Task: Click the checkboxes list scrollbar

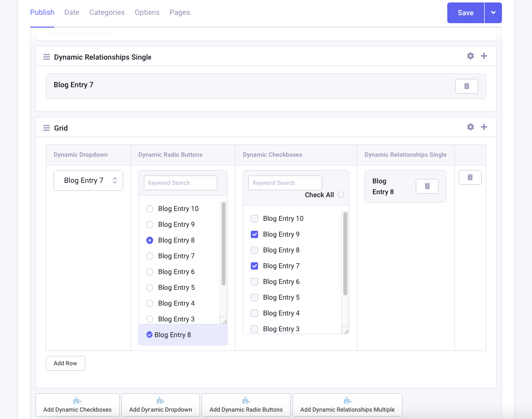Action: 345,254
